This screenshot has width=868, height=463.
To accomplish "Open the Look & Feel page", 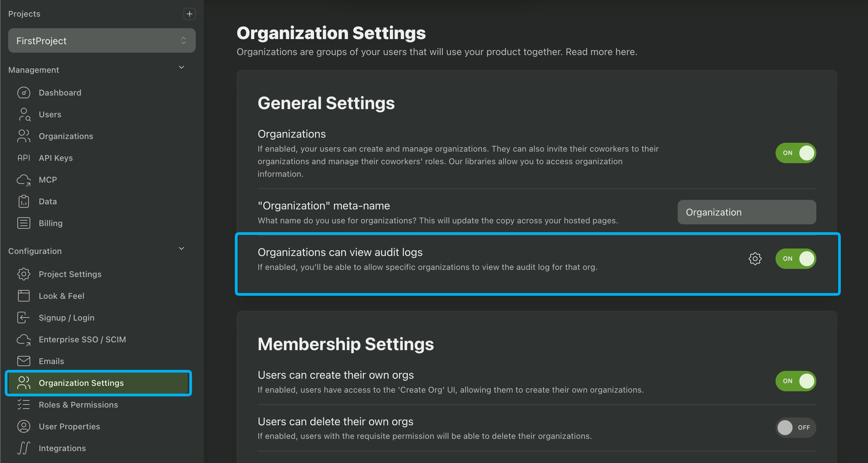I will click(62, 296).
